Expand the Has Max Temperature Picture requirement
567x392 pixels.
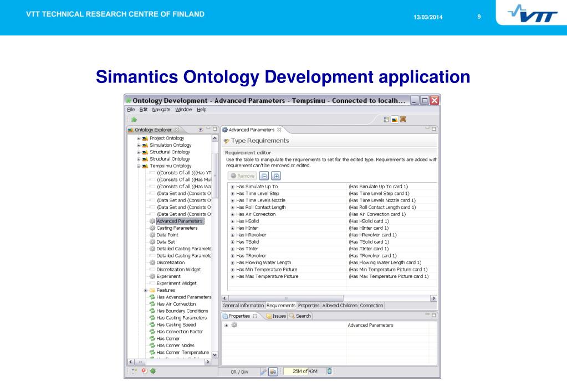[x=233, y=277]
